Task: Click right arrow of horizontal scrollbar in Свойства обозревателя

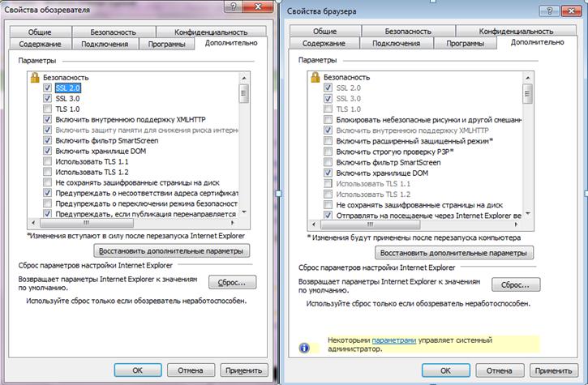Action: click(x=233, y=223)
